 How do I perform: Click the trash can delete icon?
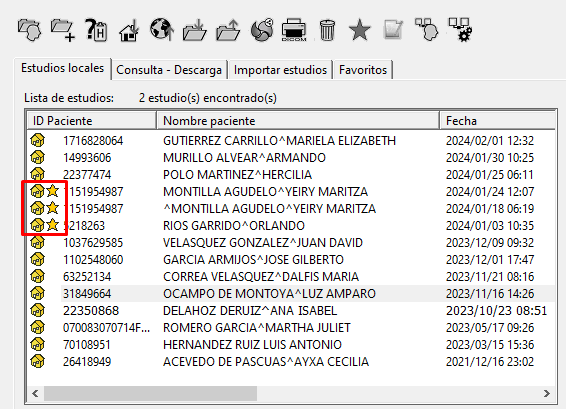click(327, 30)
